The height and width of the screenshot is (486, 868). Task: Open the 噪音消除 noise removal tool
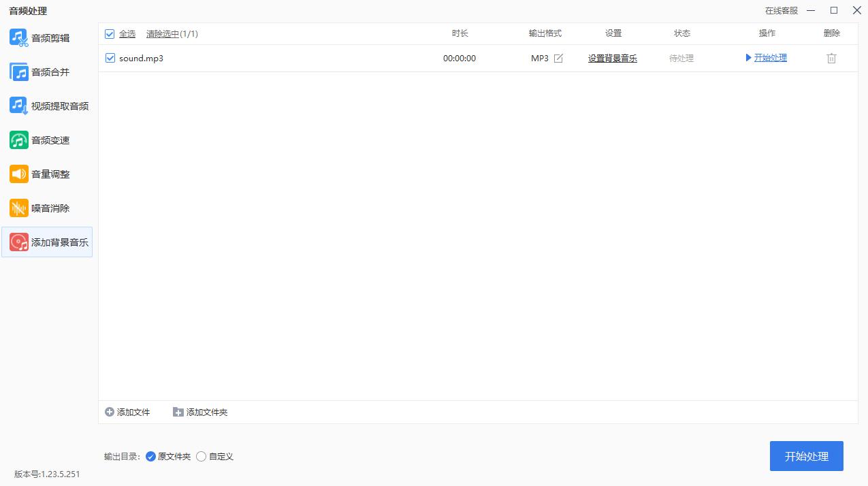pos(48,208)
